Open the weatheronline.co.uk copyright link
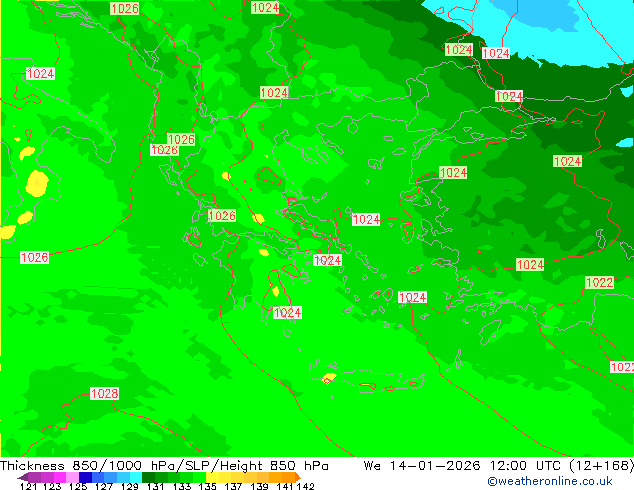This screenshot has width=634, height=490. [x=549, y=481]
